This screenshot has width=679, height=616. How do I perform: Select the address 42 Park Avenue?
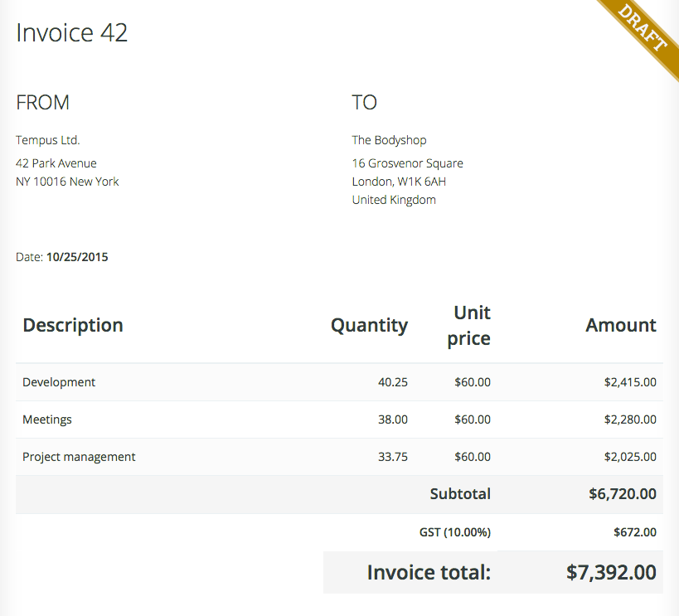point(56,162)
